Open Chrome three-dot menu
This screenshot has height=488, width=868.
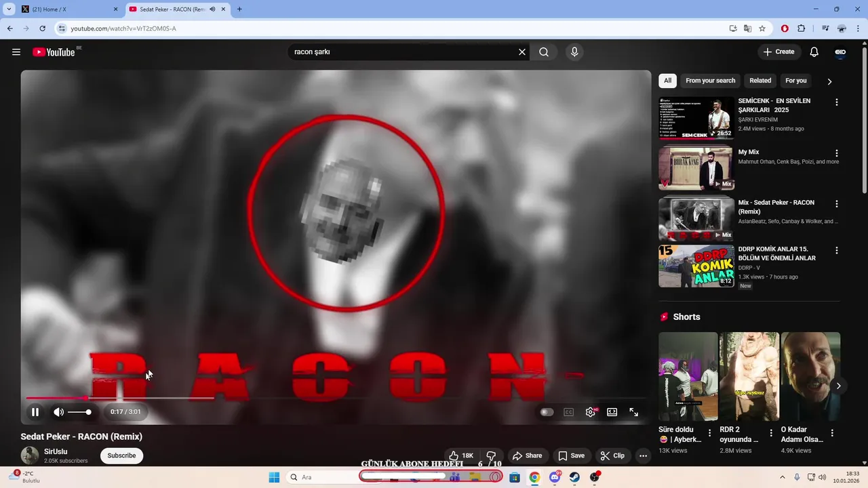coord(859,28)
